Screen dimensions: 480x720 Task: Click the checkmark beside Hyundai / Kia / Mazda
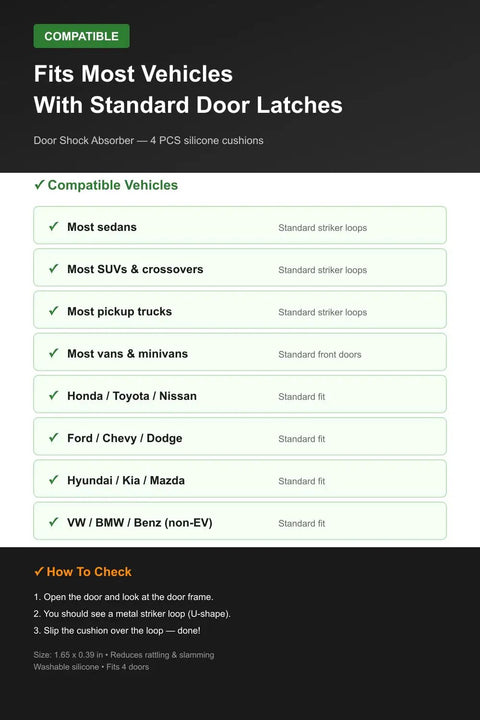(x=54, y=479)
